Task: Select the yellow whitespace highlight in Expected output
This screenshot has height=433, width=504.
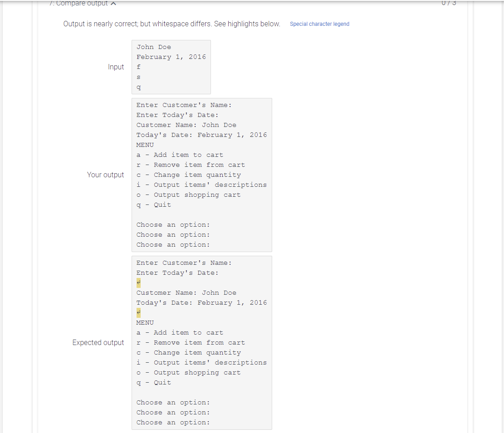Action: pos(138,282)
